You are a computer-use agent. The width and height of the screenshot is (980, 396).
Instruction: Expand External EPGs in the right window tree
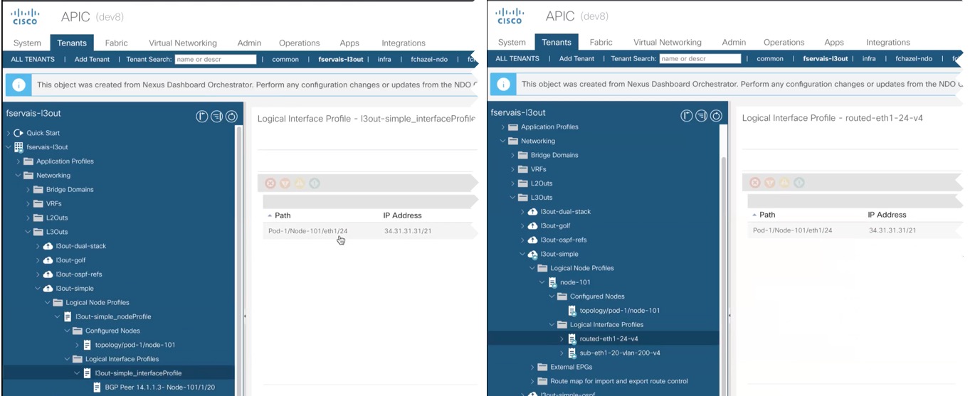click(532, 367)
